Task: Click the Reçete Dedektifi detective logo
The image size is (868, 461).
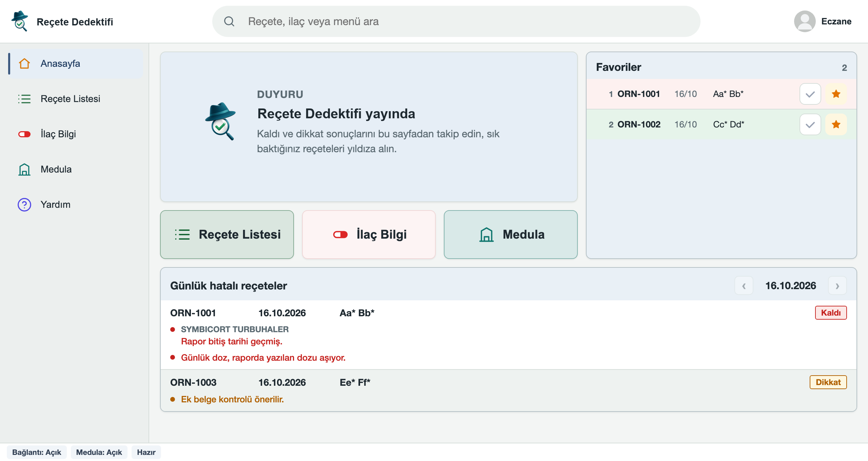Action: click(20, 21)
